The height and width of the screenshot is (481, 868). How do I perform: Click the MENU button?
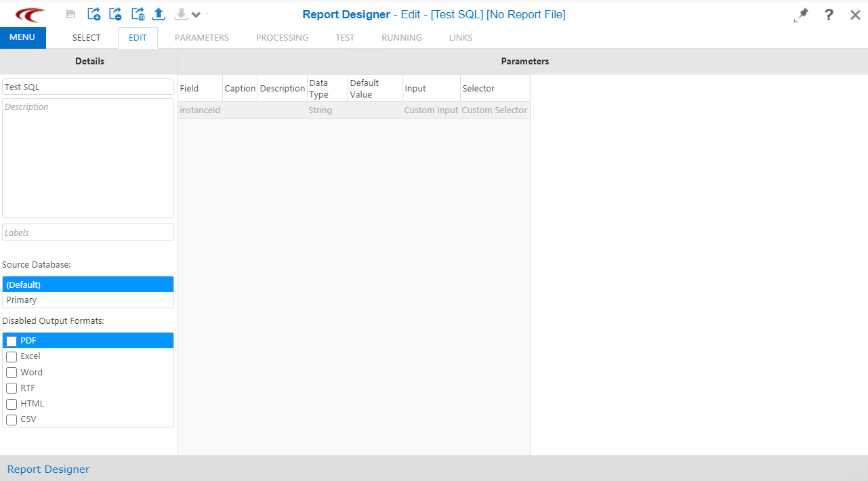point(22,37)
